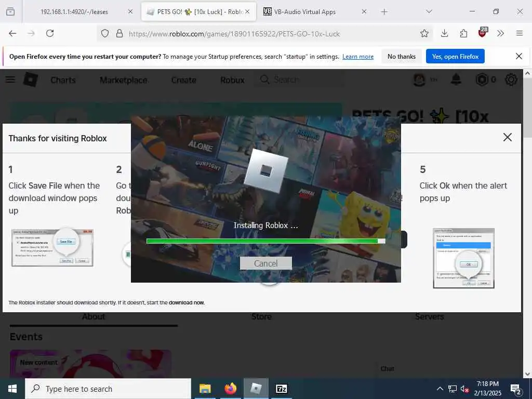
Task: Bookmark this page with the star icon
Action: point(424,33)
